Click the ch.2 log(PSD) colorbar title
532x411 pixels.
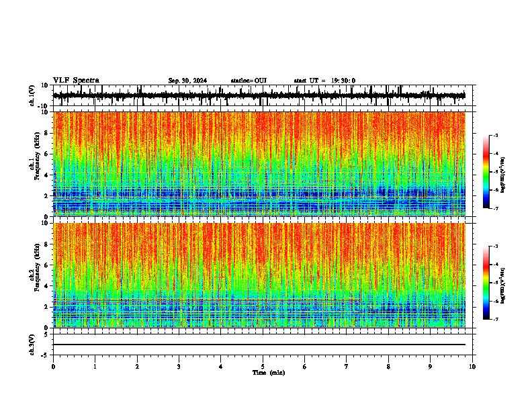[503, 285]
